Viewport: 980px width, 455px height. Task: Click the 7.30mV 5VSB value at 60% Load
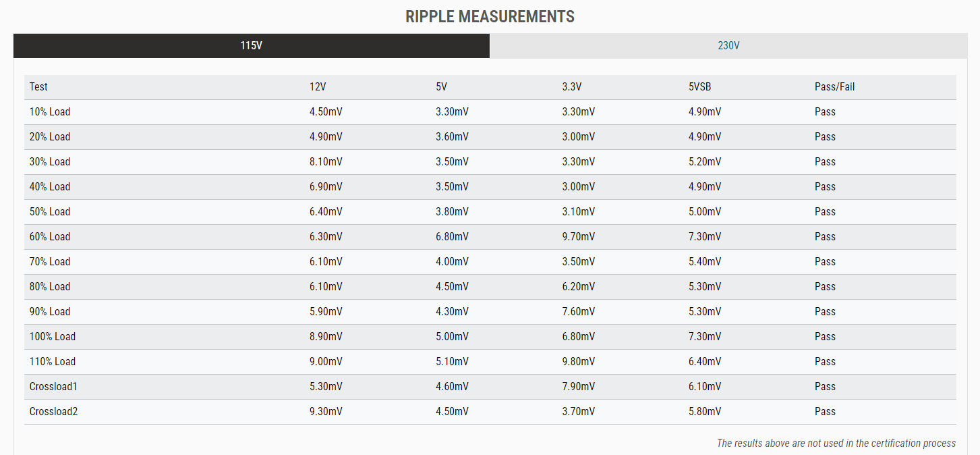point(705,237)
